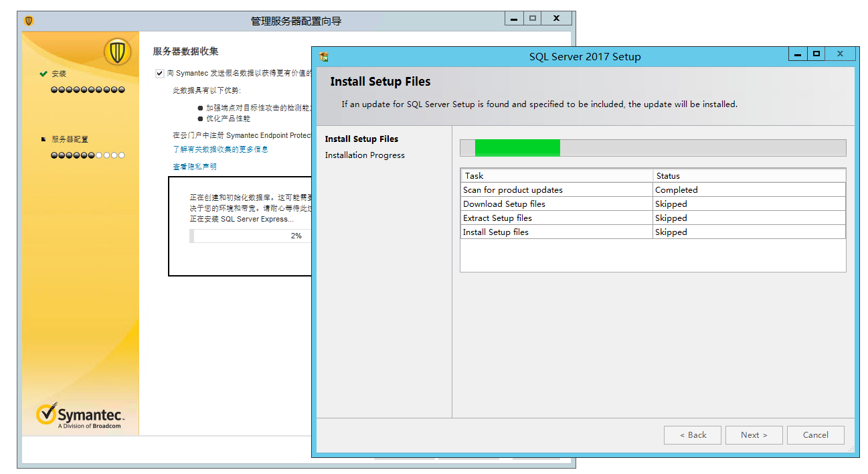Open the 查看隐私声明 privacy link

195,167
